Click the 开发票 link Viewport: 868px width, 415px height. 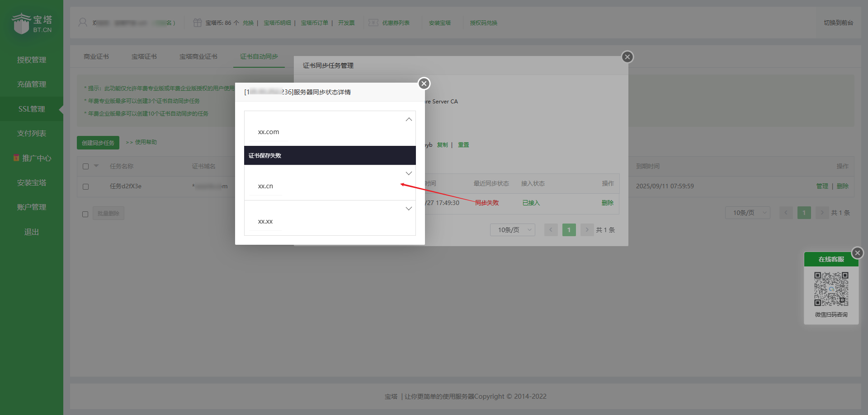pos(346,23)
